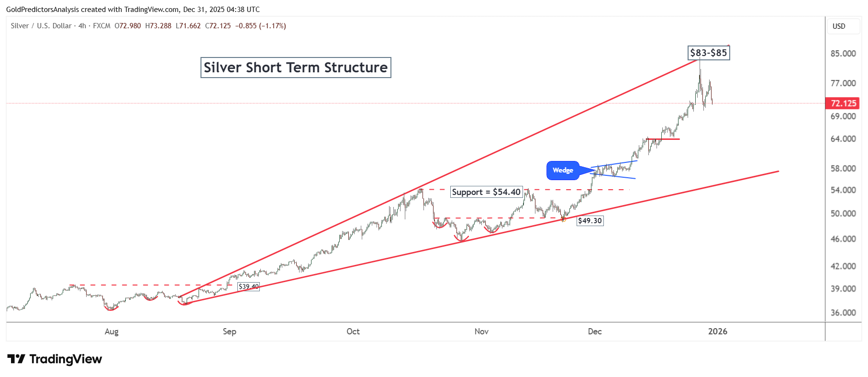Select the $49.30 price label
868x377 pixels.
click(x=590, y=221)
